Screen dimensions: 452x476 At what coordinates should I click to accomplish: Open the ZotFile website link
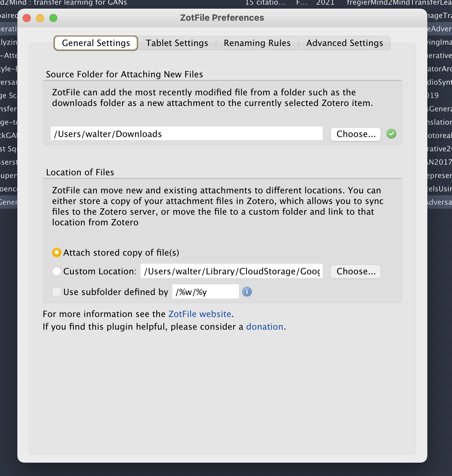(x=200, y=314)
